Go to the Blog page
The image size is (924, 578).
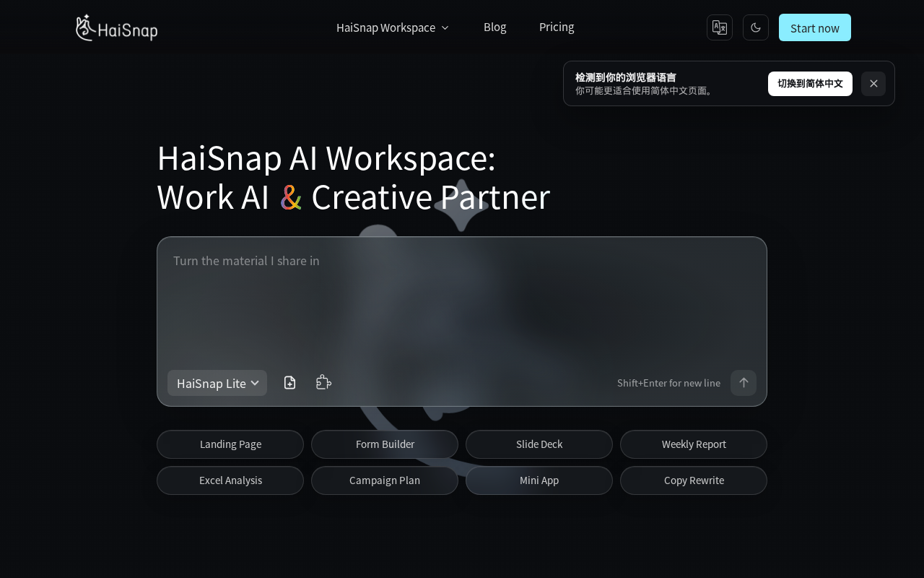point(495,27)
